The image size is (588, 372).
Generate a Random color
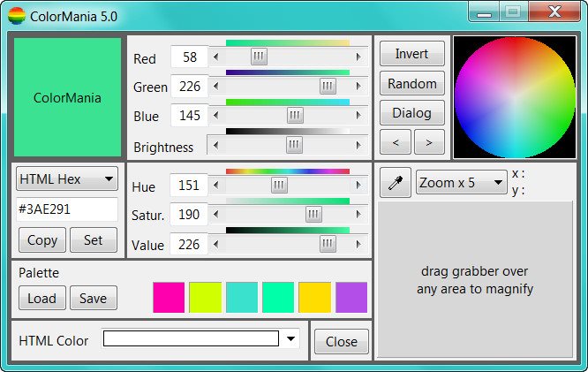(x=412, y=83)
